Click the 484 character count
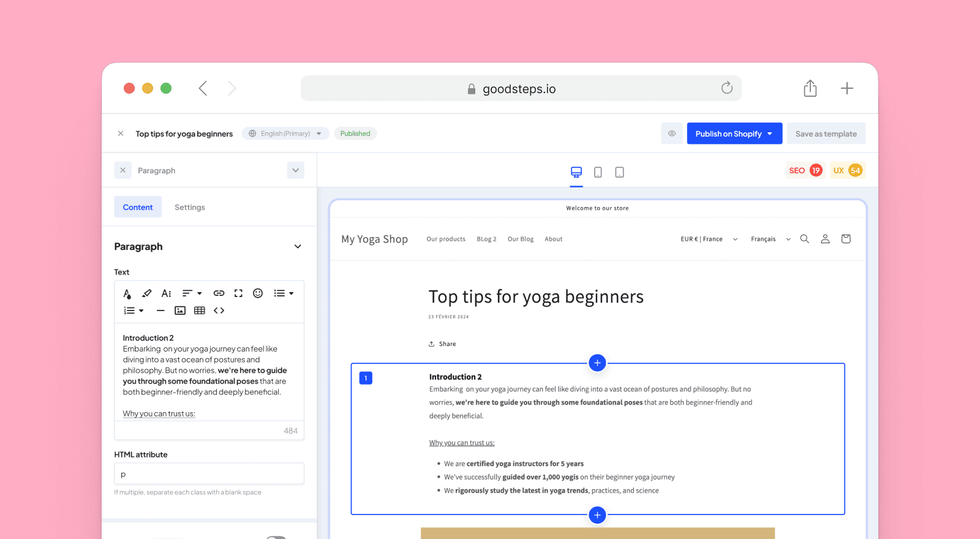The width and height of the screenshot is (980, 539). coord(290,431)
